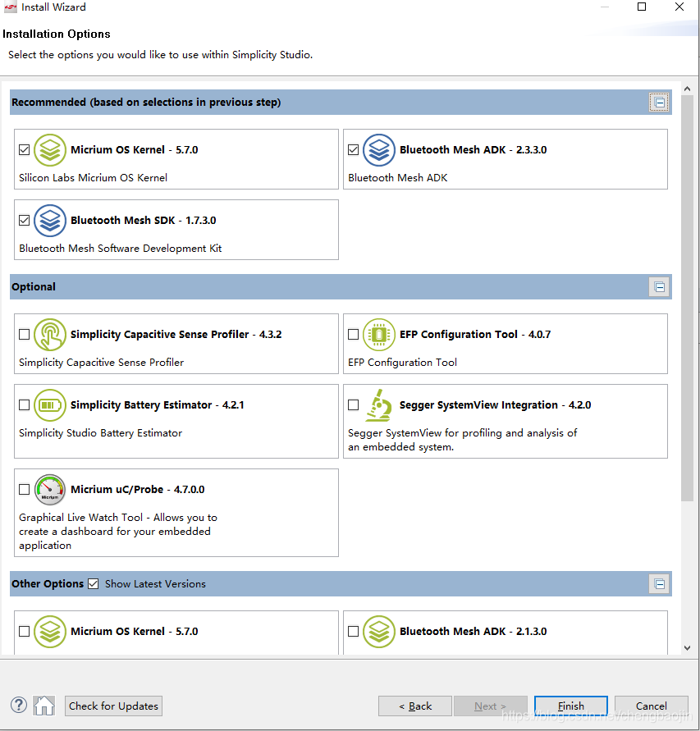700x731 pixels.
Task: Click 'Simplicity Studio Battery Estimator' description
Action: [100, 433]
